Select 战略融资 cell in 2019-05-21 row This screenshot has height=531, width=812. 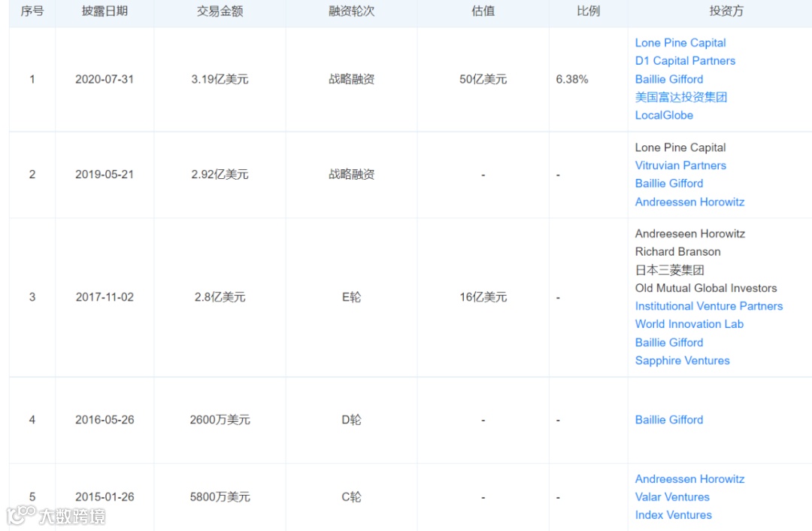(352, 174)
